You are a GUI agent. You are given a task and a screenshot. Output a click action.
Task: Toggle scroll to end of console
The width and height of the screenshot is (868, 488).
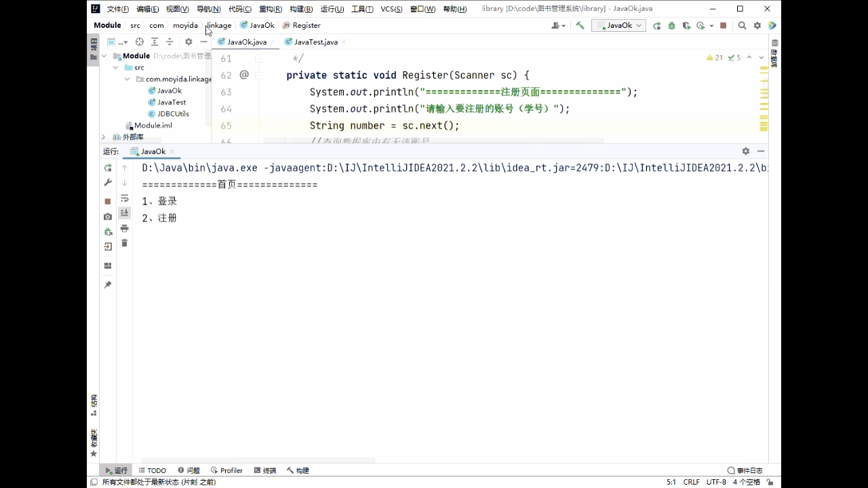pos(125,213)
